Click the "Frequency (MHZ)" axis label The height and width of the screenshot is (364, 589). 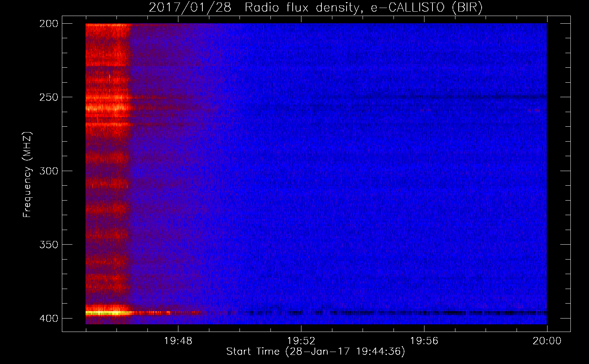point(27,174)
